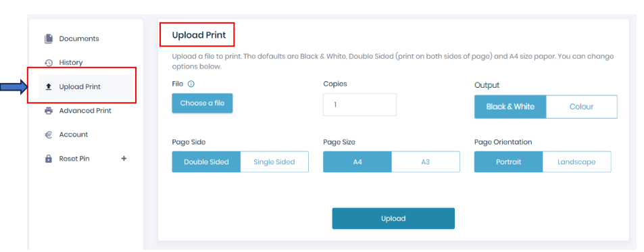Click the Choose a file button
The height and width of the screenshot is (252, 644).
[203, 103]
